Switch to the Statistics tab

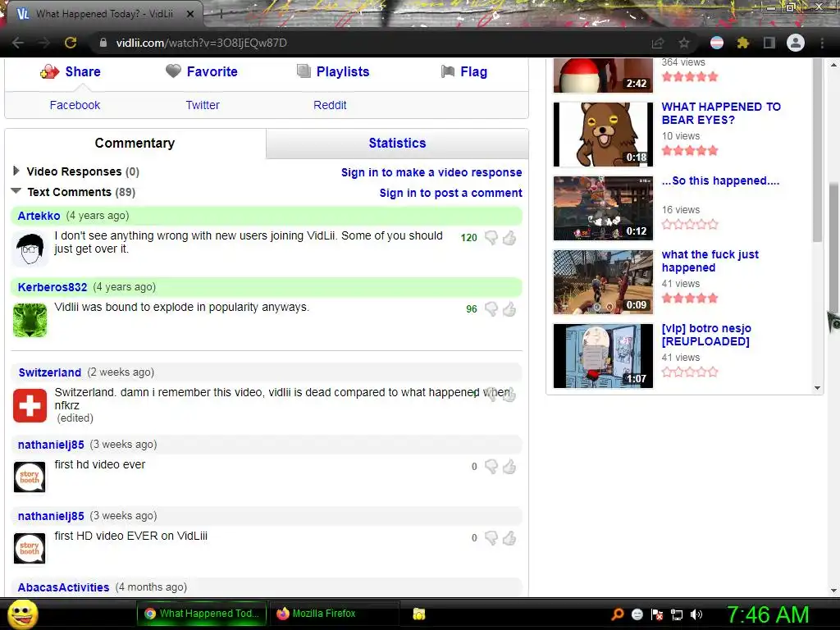point(397,143)
